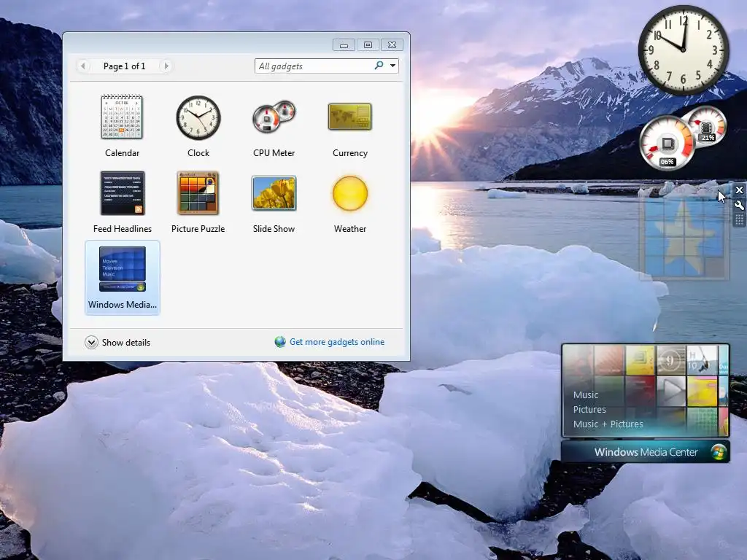Click the large CPU usage dial on desktop
The height and width of the screenshot is (560, 747).
(x=667, y=143)
